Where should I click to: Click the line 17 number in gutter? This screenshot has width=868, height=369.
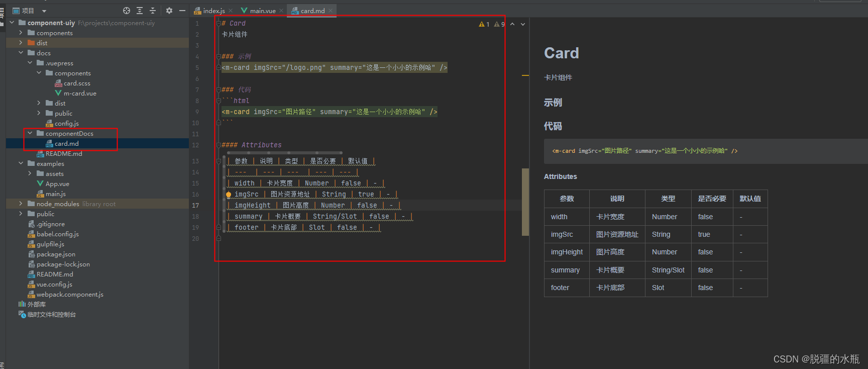click(x=195, y=205)
